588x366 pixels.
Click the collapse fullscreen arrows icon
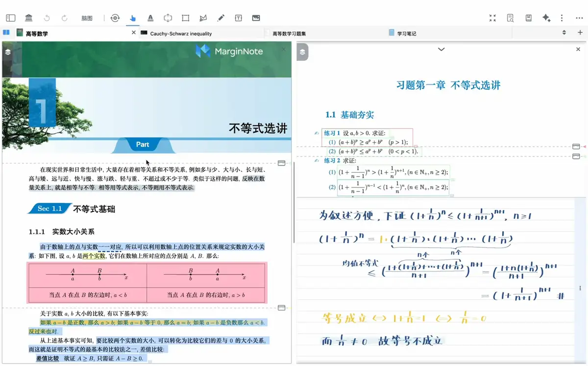[x=492, y=18]
